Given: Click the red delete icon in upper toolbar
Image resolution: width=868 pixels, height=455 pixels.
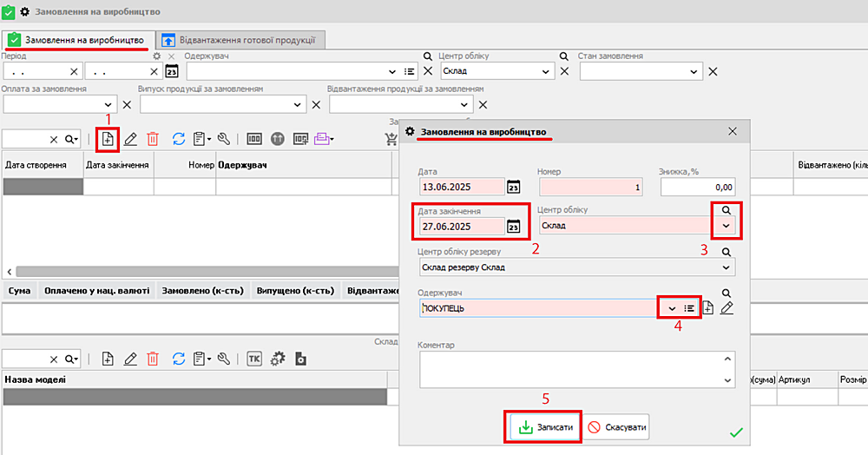Looking at the screenshot, I should coord(153,138).
